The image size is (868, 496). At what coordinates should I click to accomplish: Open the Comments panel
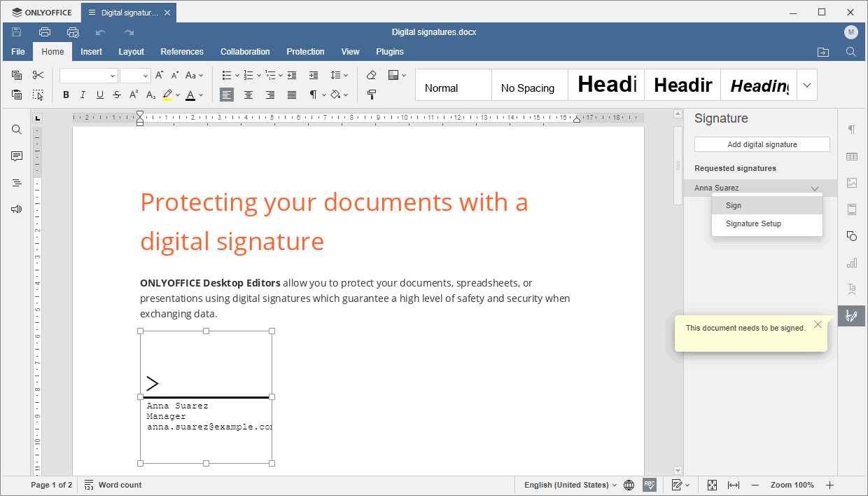16,156
